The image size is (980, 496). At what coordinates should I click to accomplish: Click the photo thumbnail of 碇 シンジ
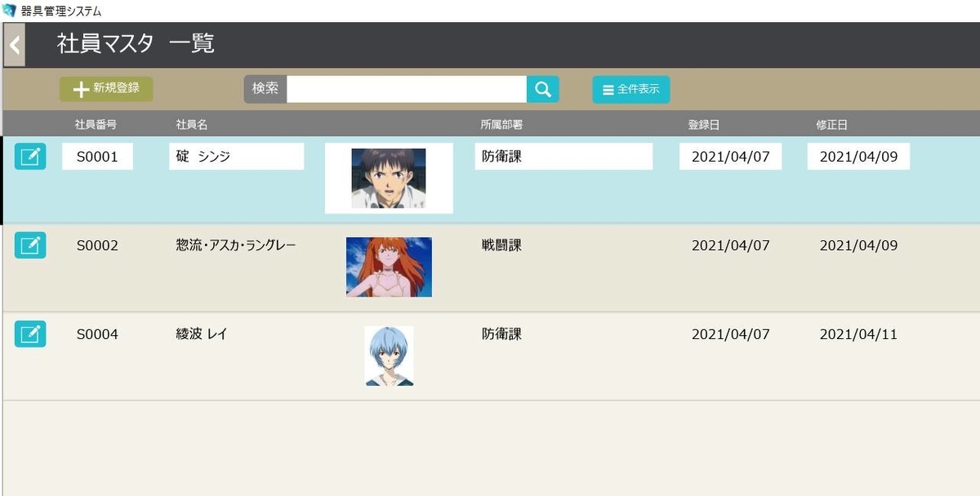[389, 178]
